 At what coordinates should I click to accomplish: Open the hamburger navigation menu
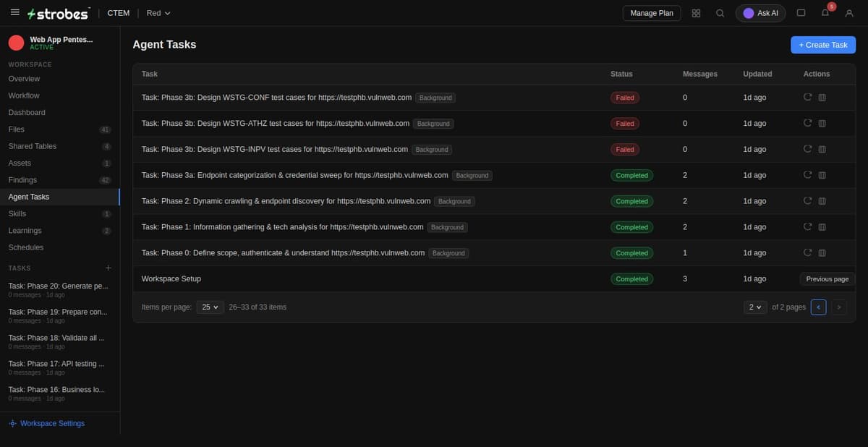pyautogui.click(x=14, y=13)
